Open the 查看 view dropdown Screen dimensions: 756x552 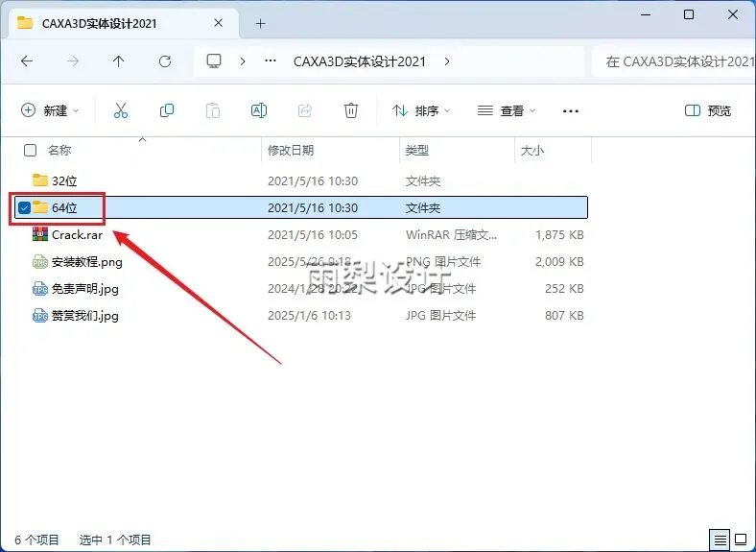[x=507, y=111]
